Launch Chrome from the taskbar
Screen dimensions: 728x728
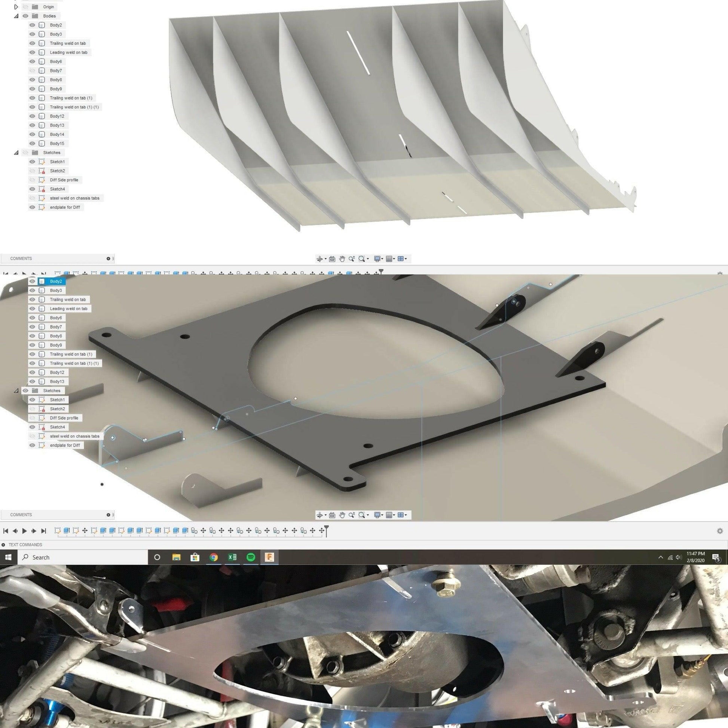tap(214, 557)
